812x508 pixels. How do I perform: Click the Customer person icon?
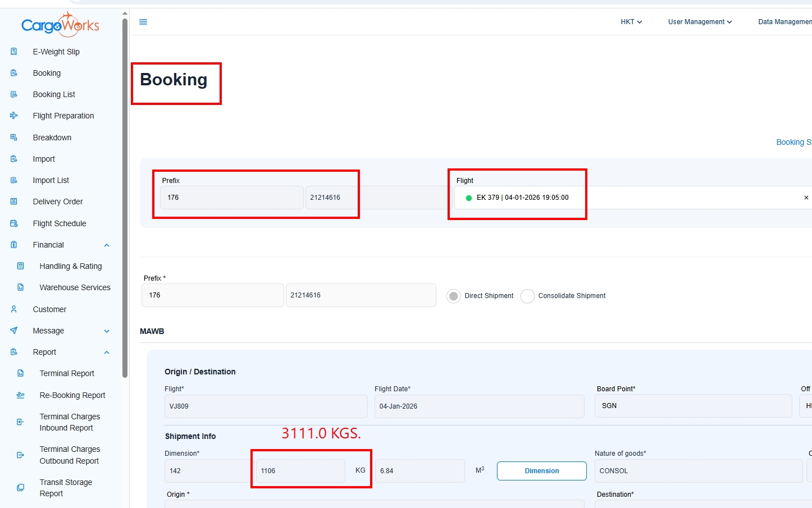(14, 309)
